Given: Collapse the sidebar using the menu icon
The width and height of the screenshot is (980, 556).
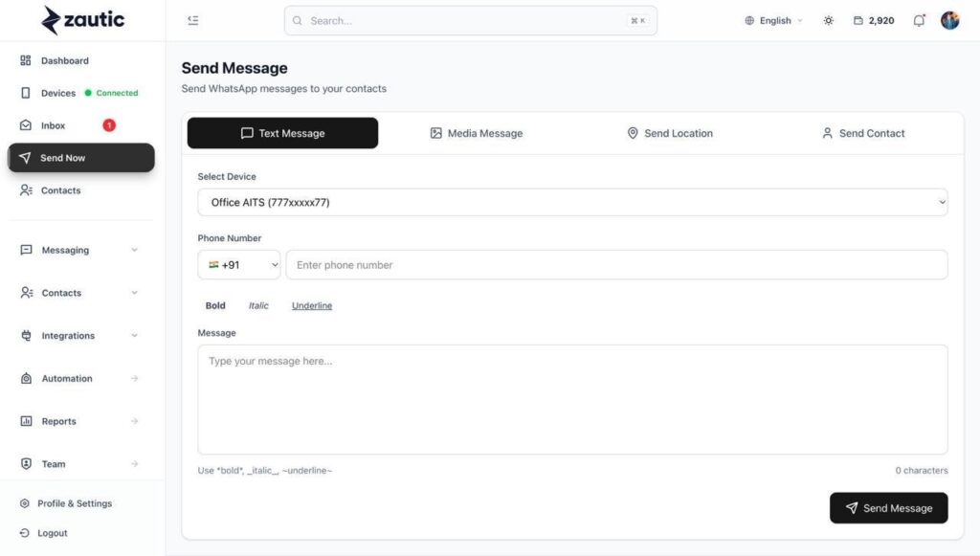Looking at the screenshot, I should 193,20.
